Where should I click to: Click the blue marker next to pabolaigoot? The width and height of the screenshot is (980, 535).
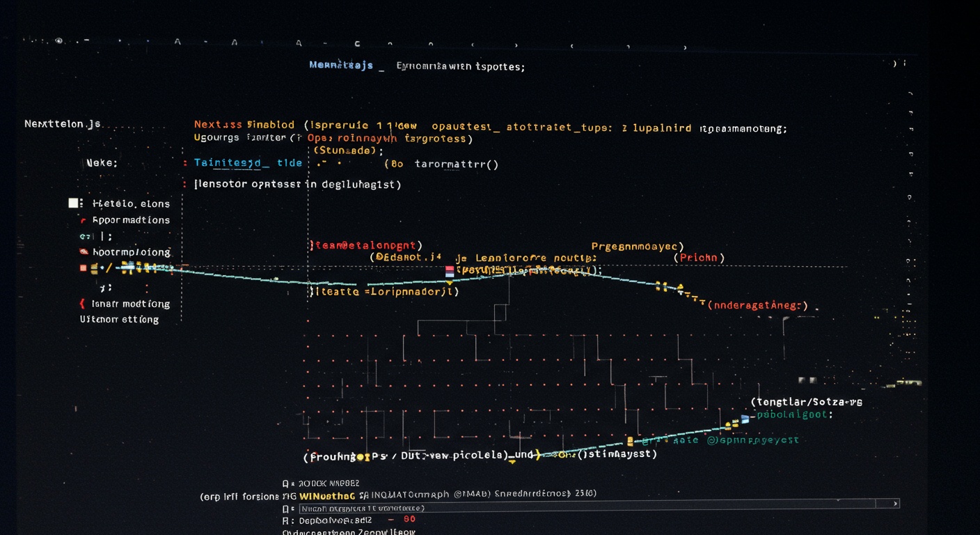(745, 419)
